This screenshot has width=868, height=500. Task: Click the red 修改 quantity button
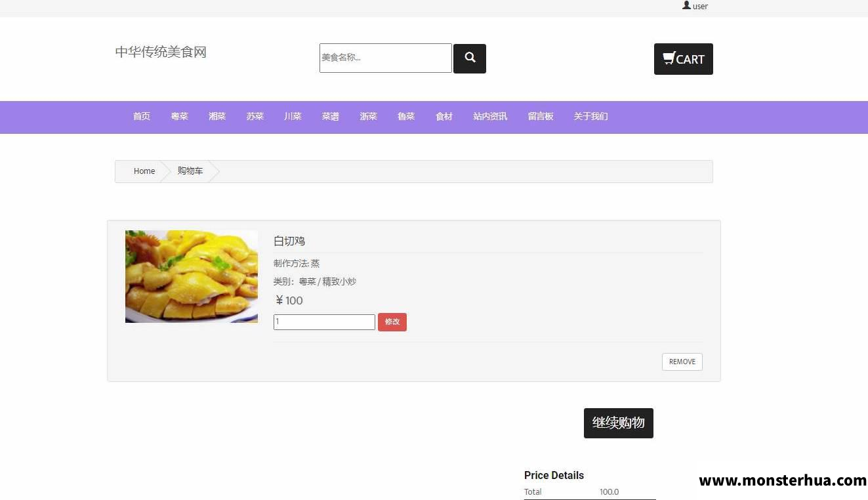point(392,322)
